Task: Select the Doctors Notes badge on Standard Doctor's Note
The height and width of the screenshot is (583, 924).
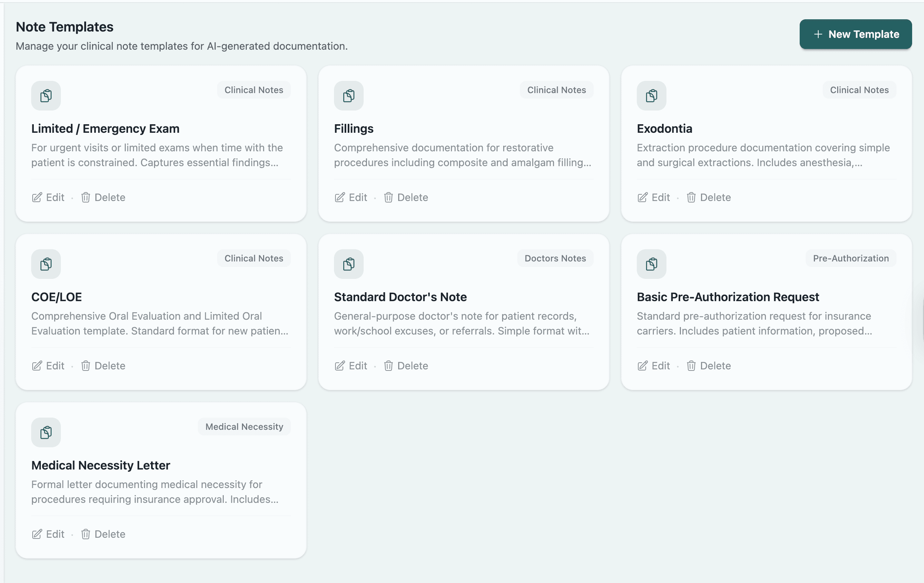Action: (x=555, y=258)
